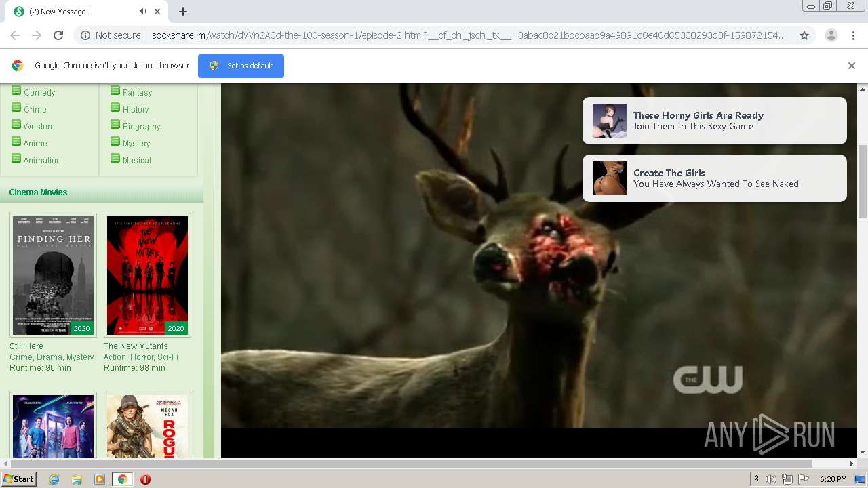Show hidden system tray icons
Viewport: 868px width, 488px height.
coord(756,479)
